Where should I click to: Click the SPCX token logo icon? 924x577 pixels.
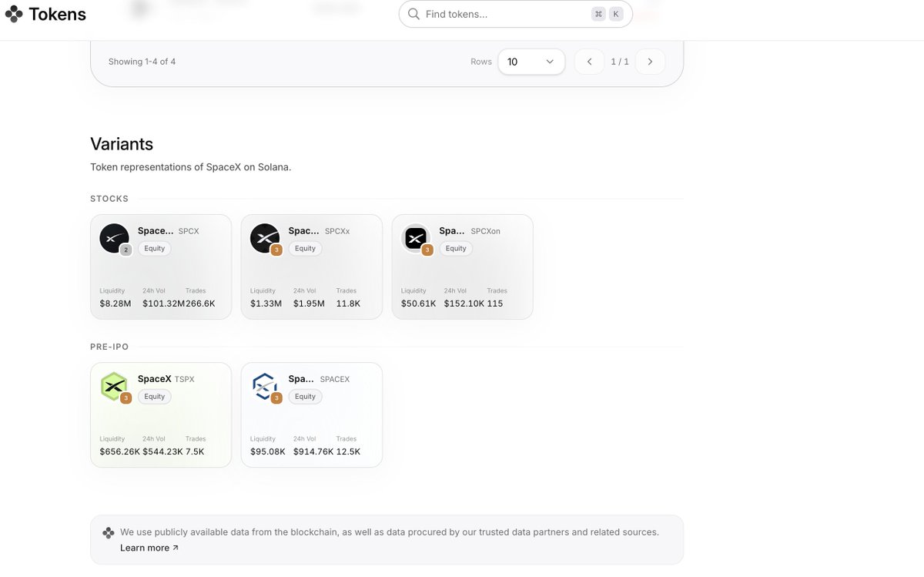tap(114, 238)
